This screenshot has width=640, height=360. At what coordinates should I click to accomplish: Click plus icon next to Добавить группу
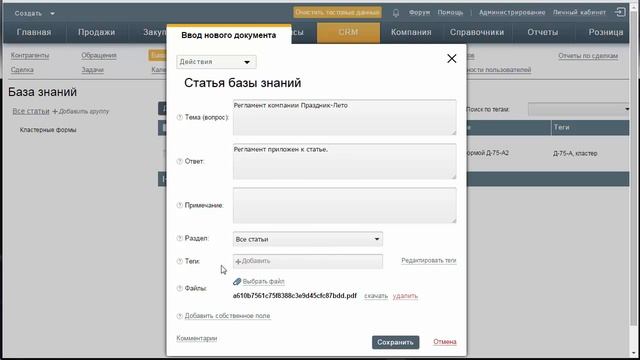pyautogui.click(x=55, y=111)
